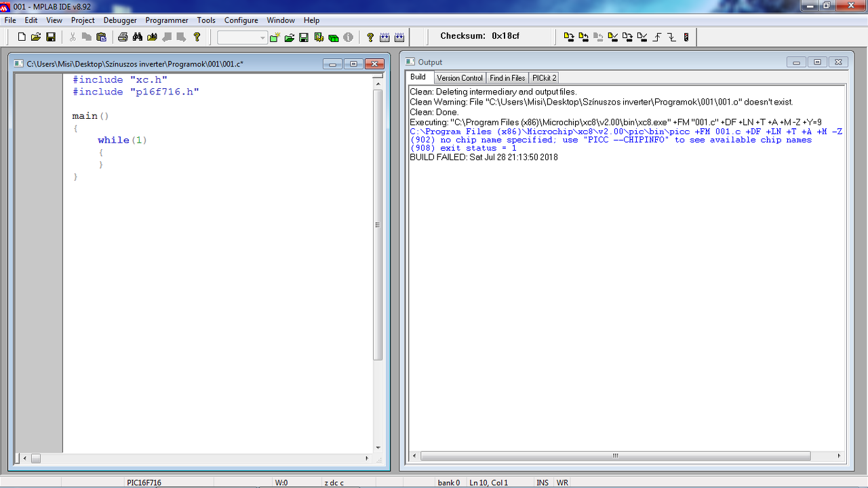
Task: Click Output window horizontal scrollbar thumb
Action: [x=616, y=456]
